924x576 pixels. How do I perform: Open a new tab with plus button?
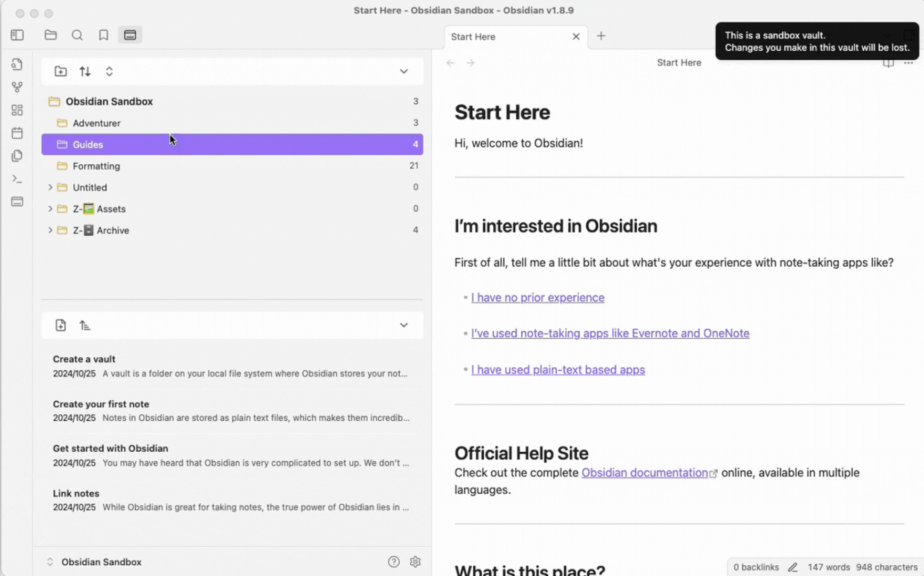point(601,36)
